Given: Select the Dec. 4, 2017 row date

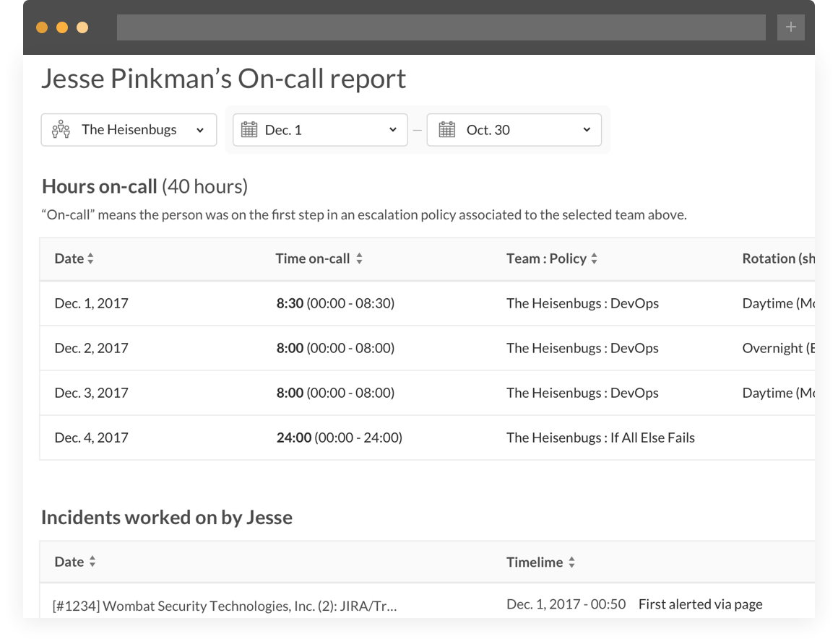Looking at the screenshot, I should point(92,438).
